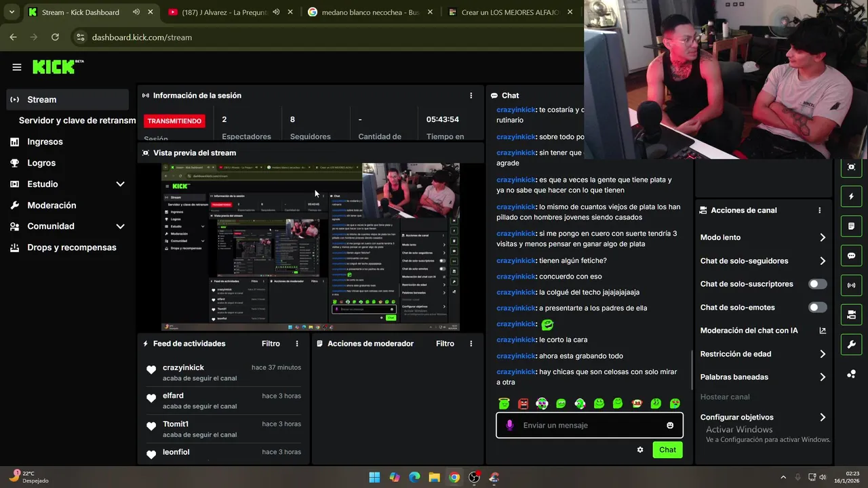Viewport: 868px width, 488px height.
Task: Open Chat de solo-seguidores settings
Action: tap(764, 261)
